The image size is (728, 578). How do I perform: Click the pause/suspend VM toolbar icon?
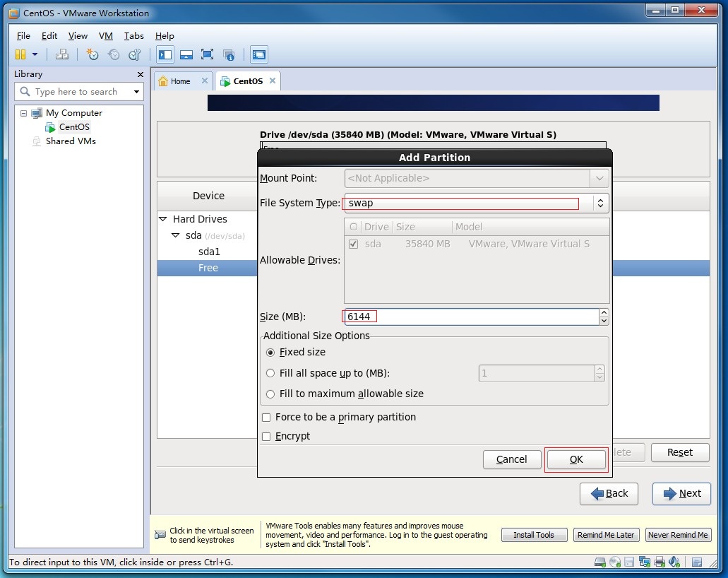tap(20, 54)
